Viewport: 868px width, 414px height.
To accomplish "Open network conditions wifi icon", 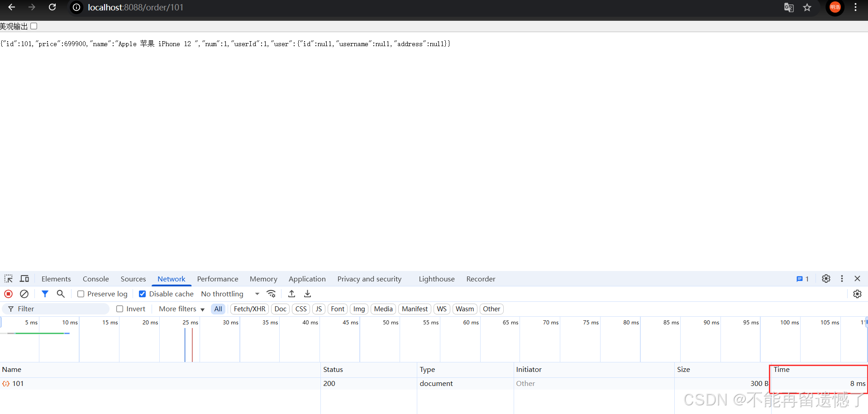I will (271, 294).
